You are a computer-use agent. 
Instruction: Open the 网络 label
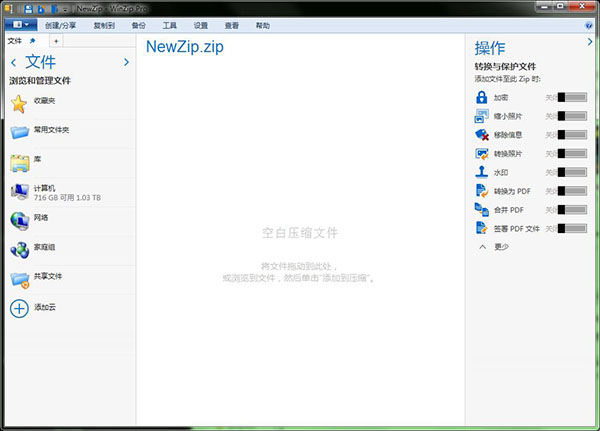pos(41,217)
